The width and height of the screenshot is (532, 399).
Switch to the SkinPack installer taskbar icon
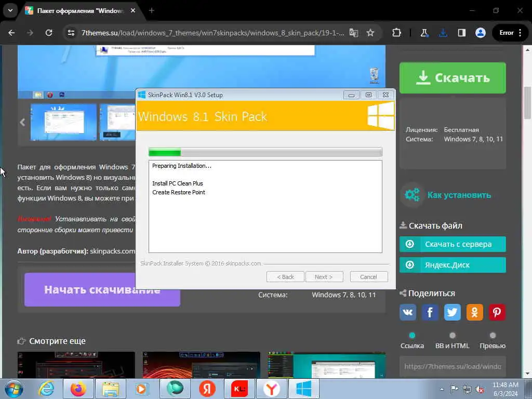tap(303, 389)
